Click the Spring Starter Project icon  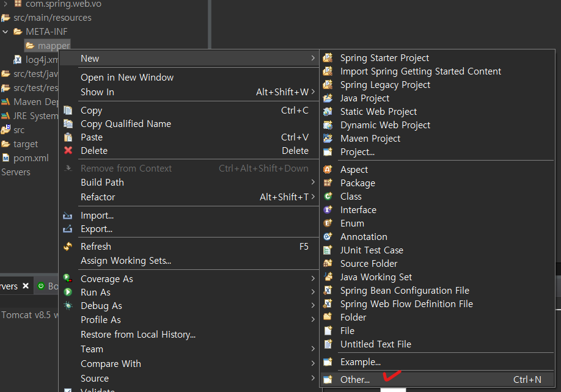[x=328, y=58]
